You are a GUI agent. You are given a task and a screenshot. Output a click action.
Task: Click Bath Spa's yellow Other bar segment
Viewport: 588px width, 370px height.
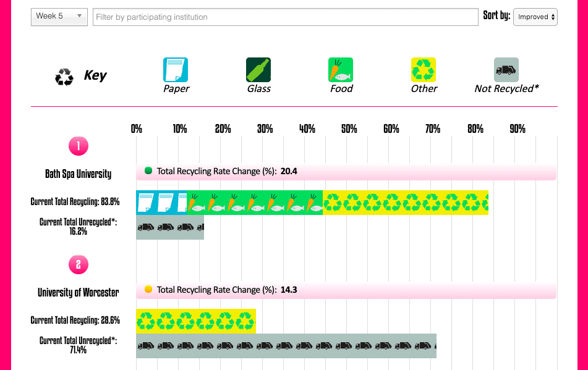point(406,203)
